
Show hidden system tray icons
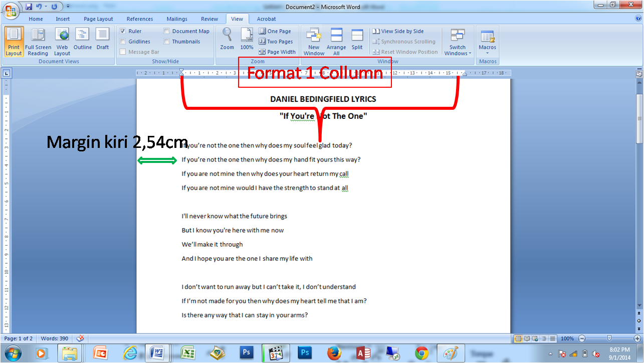pyautogui.click(x=551, y=353)
